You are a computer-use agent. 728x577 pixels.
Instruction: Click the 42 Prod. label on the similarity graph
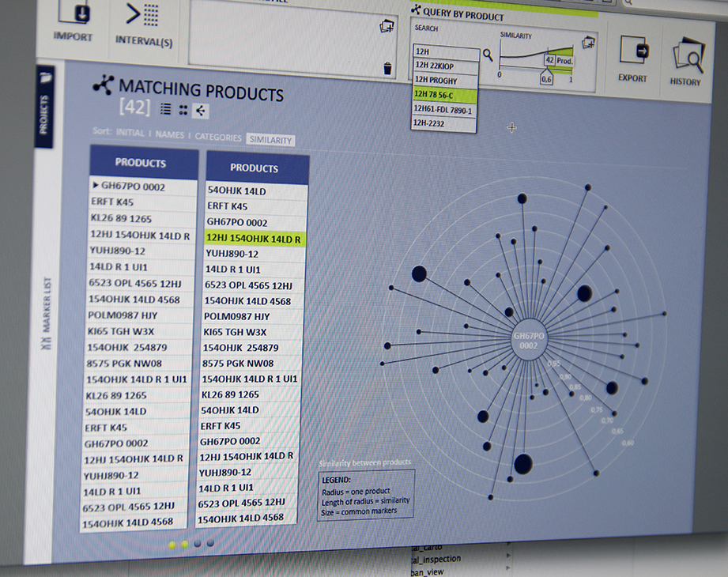point(560,60)
